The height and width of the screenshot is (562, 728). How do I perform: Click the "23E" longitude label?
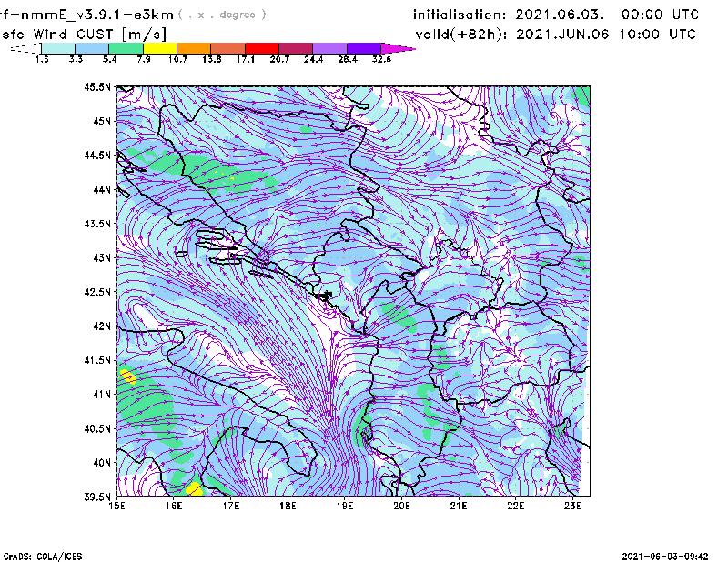coord(572,506)
